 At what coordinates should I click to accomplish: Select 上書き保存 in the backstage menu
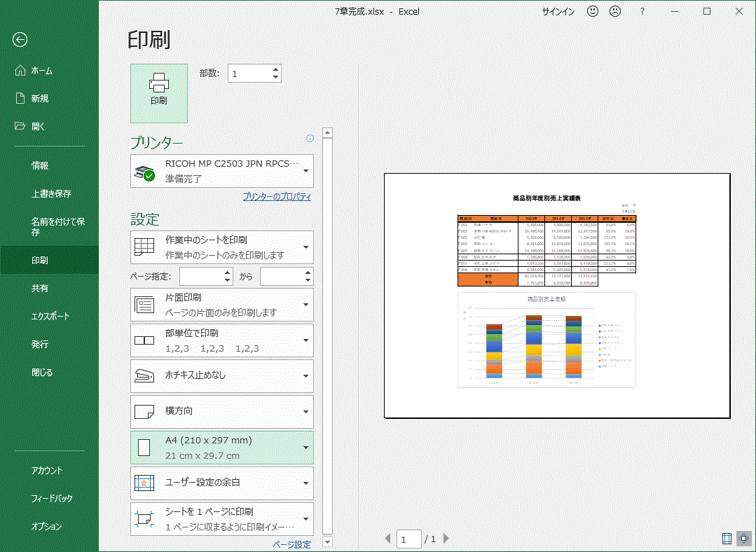point(49,193)
